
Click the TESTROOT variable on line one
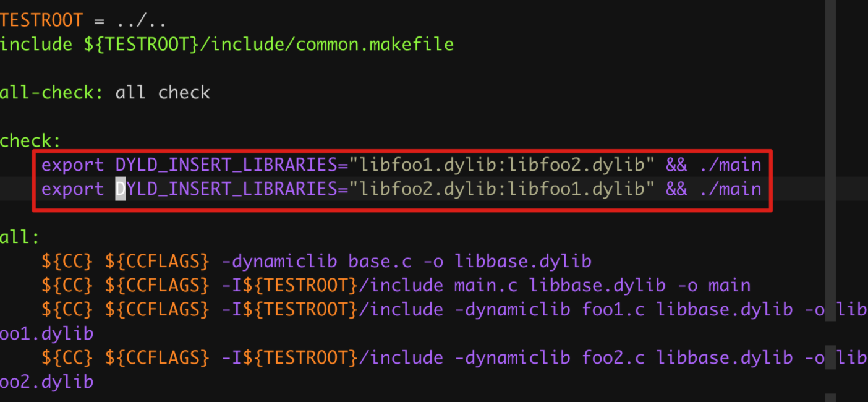click(x=41, y=20)
